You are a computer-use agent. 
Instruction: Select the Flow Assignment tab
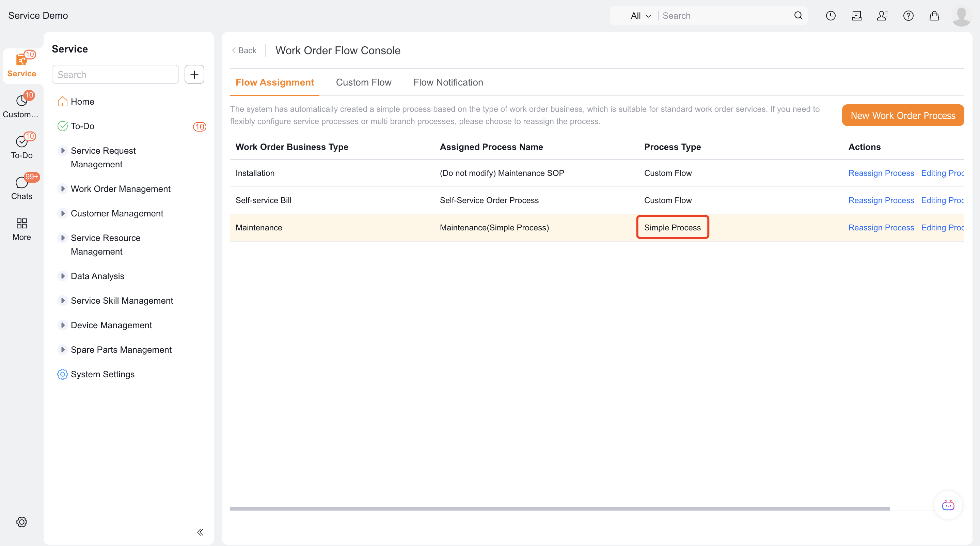pyautogui.click(x=275, y=82)
